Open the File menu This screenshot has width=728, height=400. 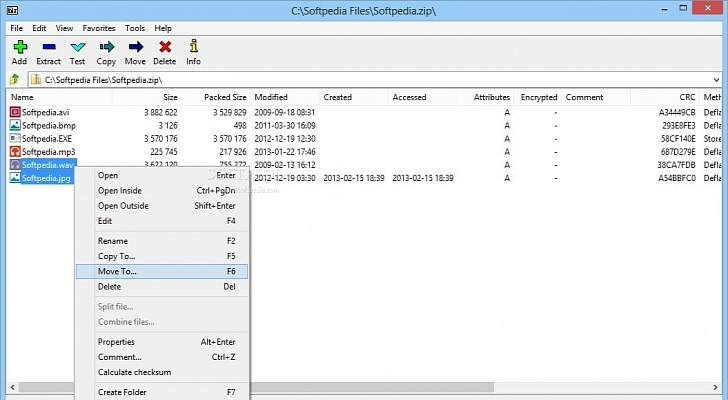click(16, 28)
